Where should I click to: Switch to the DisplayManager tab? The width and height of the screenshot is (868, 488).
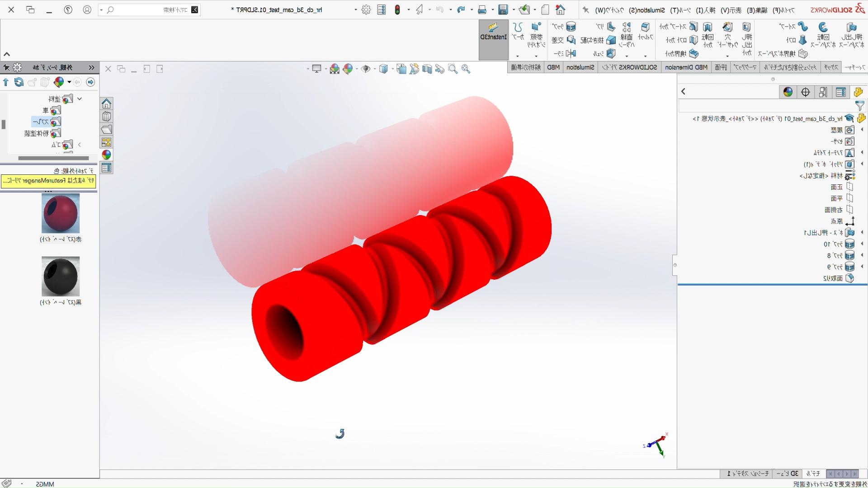[x=788, y=92]
